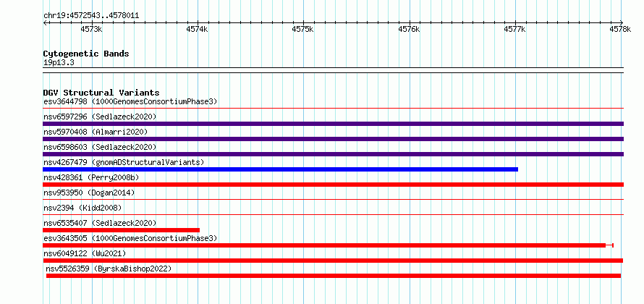Click the Cytogenetic Bands track title
The width and height of the screenshot is (644, 304).
click(x=86, y=54)
